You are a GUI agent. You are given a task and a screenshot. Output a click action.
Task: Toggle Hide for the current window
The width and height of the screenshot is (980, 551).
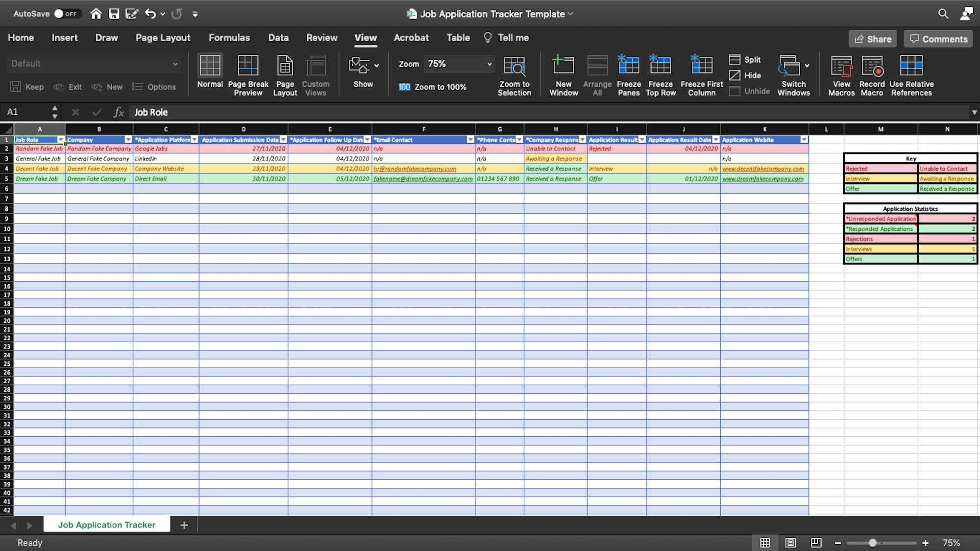pos(745,75)
